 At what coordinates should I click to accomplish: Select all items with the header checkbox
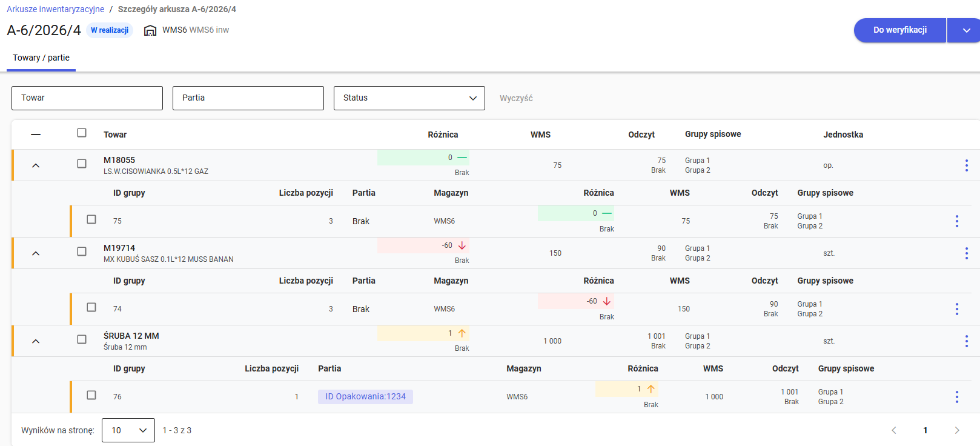point(82,133)
